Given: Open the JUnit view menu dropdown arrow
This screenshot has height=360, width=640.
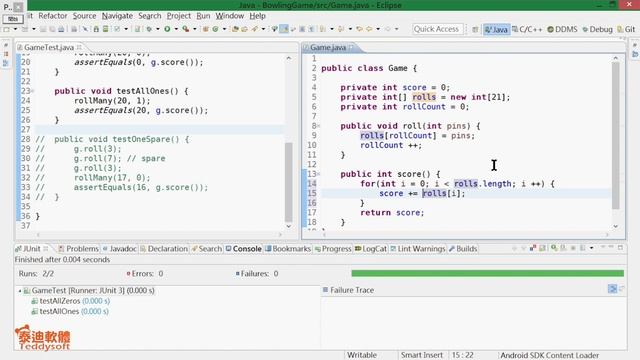Looking at the screenshot, I should click(x=591, y=248).
